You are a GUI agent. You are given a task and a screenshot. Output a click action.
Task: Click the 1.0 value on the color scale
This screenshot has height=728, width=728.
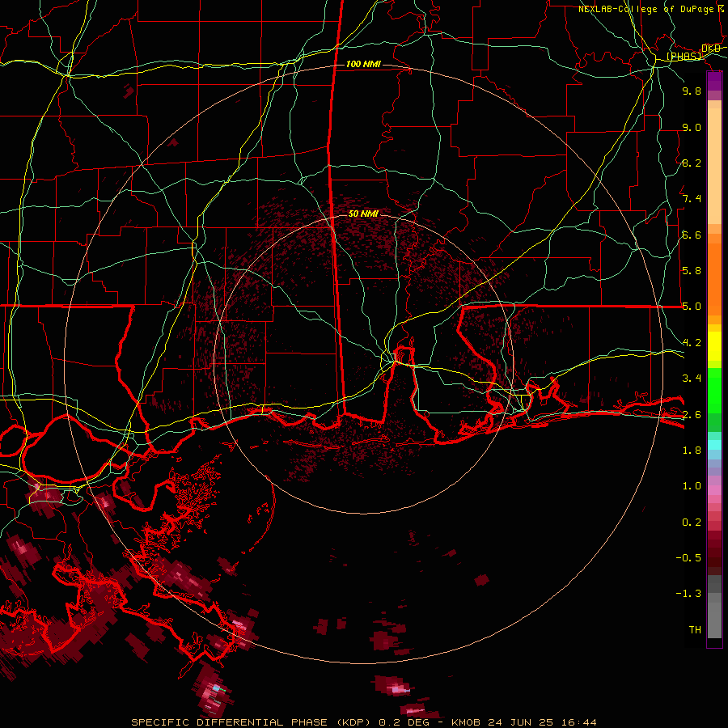pos(692,486)
